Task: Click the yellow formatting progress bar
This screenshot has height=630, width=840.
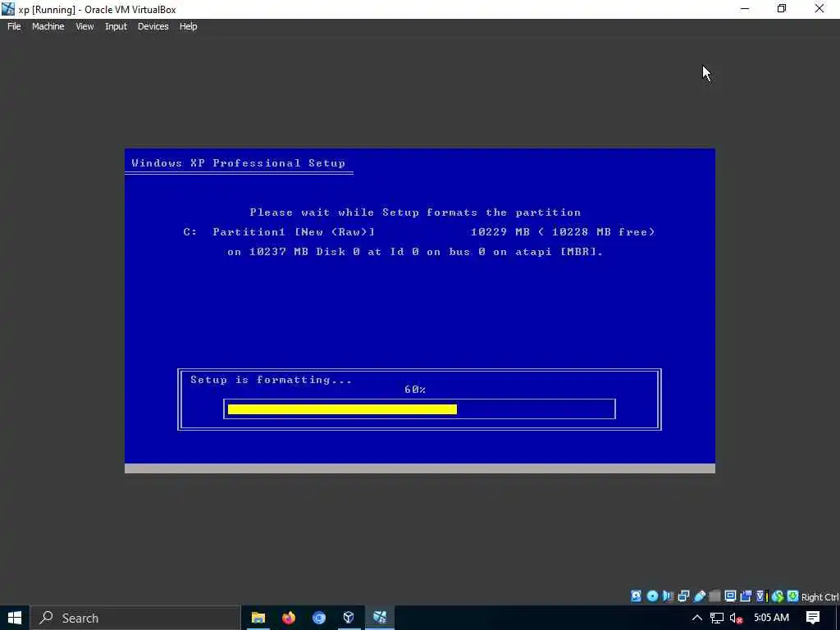Action: click(x=342, y=409)
